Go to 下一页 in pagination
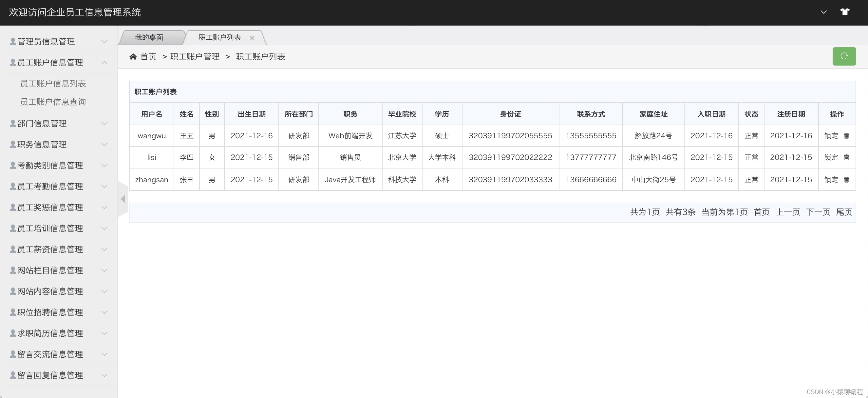868x398 pixels. click(818, 212)
